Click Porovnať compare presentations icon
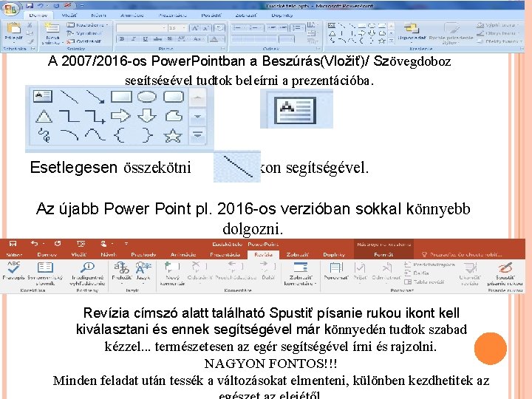This screenshot has height=399, width=532. (x=335, y=270)
